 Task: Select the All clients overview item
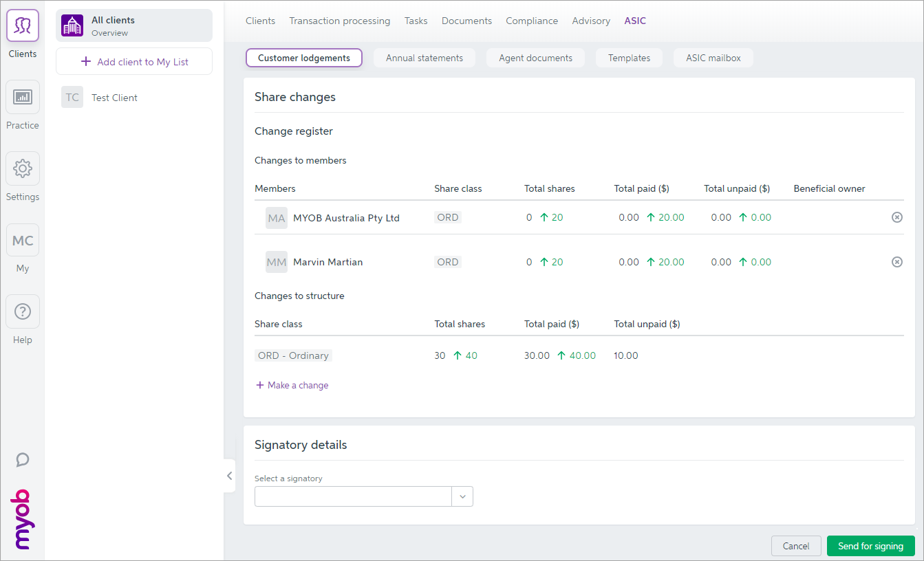point(134,25)
